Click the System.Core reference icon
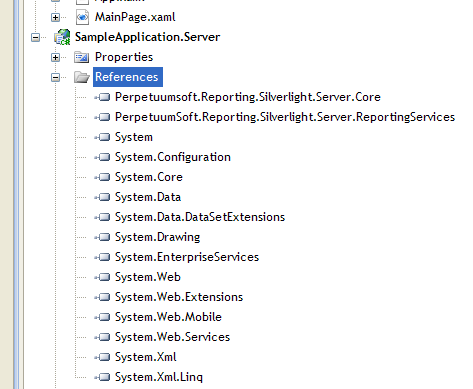 [102, 177]
